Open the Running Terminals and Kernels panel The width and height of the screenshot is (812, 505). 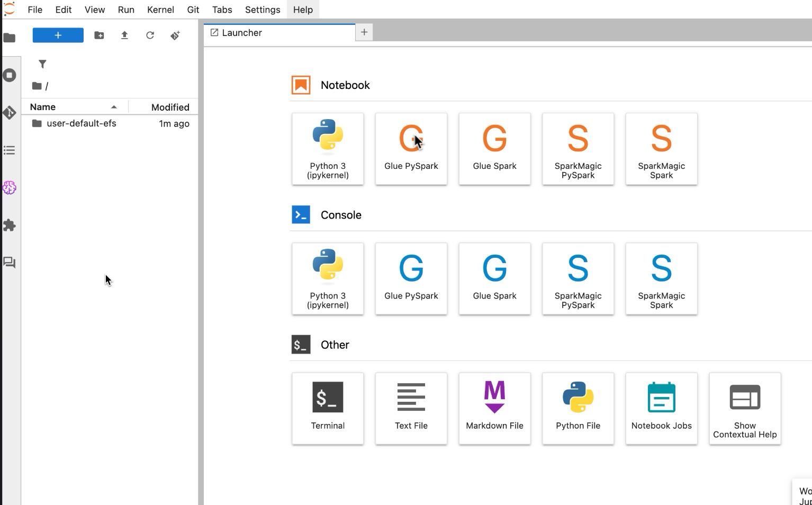[10, 75]
